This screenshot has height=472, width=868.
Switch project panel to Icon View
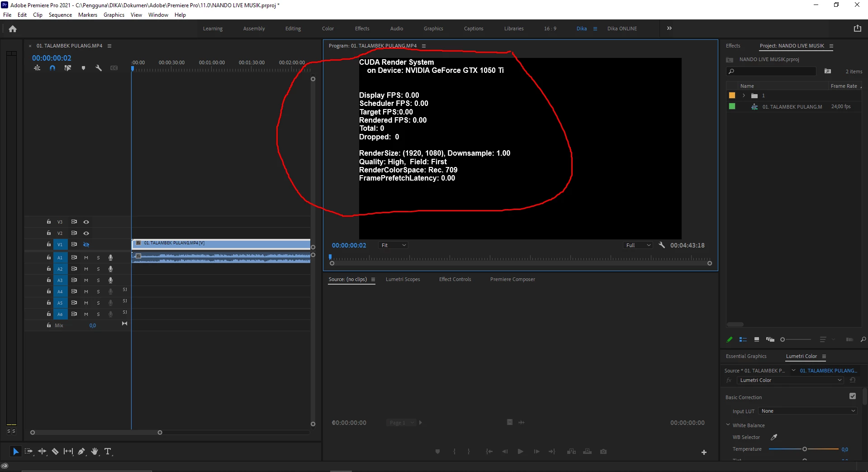point(757,339)
